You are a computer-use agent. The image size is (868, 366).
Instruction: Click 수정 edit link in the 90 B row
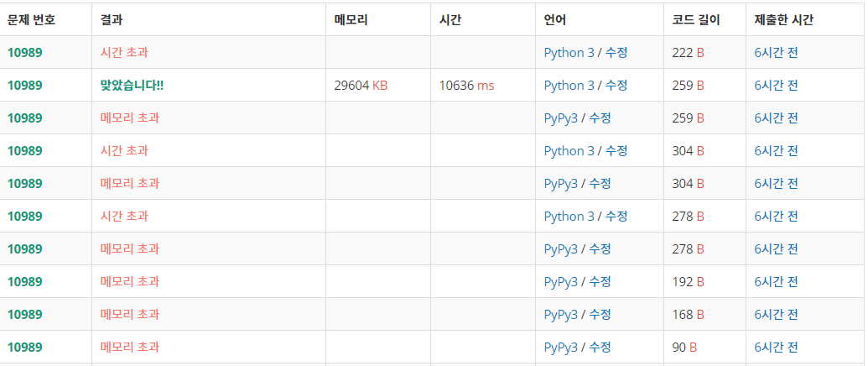[x=600, y=348]
